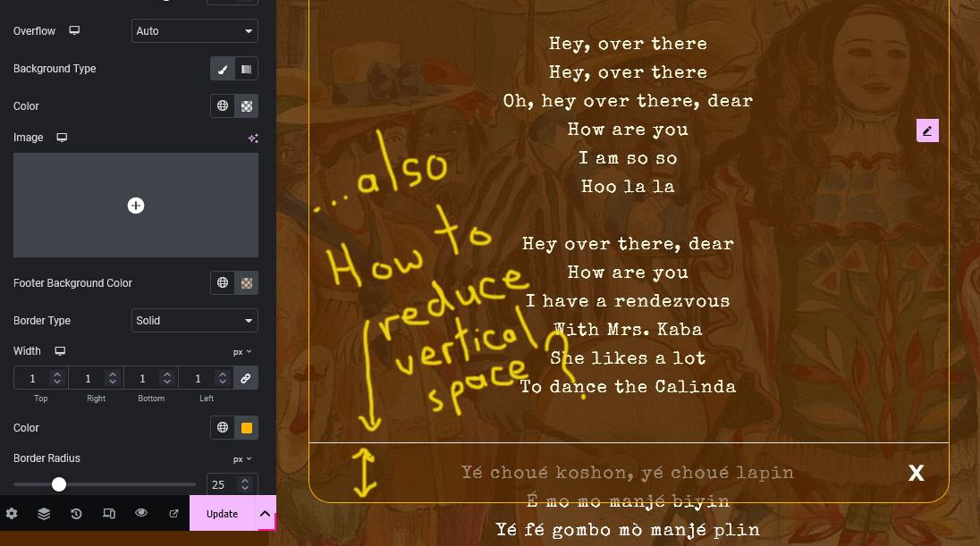Toggle link values together chain icon
Screen dimensions: 980x546
tap(246, 378)
